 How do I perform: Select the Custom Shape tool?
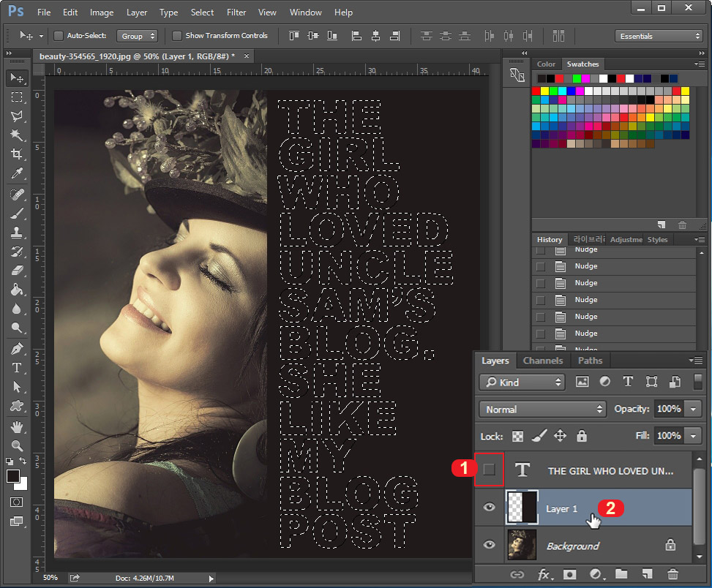pos(17,406)
